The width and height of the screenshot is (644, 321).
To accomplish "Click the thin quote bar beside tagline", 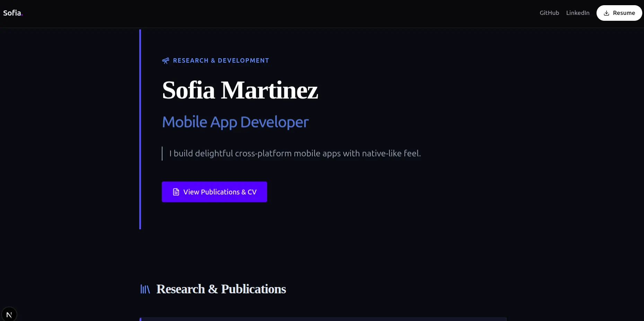I will (162, 153).
